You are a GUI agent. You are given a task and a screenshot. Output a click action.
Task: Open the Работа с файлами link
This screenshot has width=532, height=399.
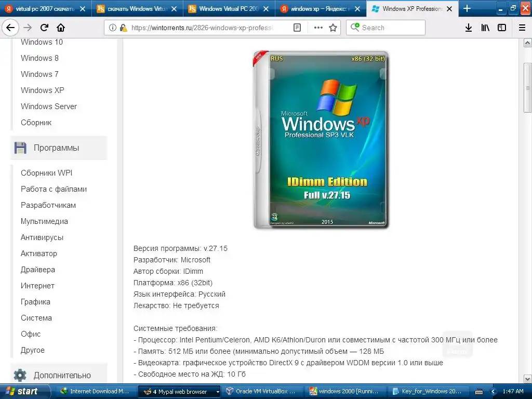click(54, 189)
